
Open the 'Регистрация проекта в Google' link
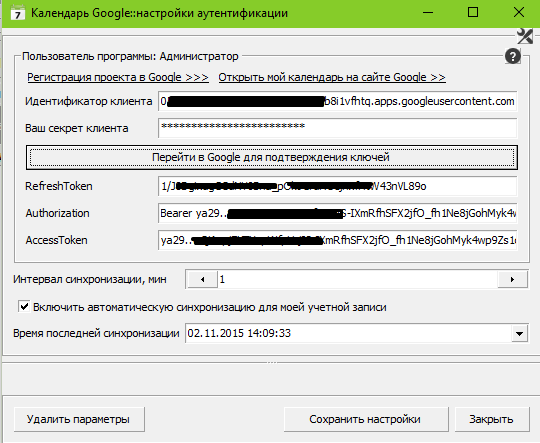pos(118,77)
